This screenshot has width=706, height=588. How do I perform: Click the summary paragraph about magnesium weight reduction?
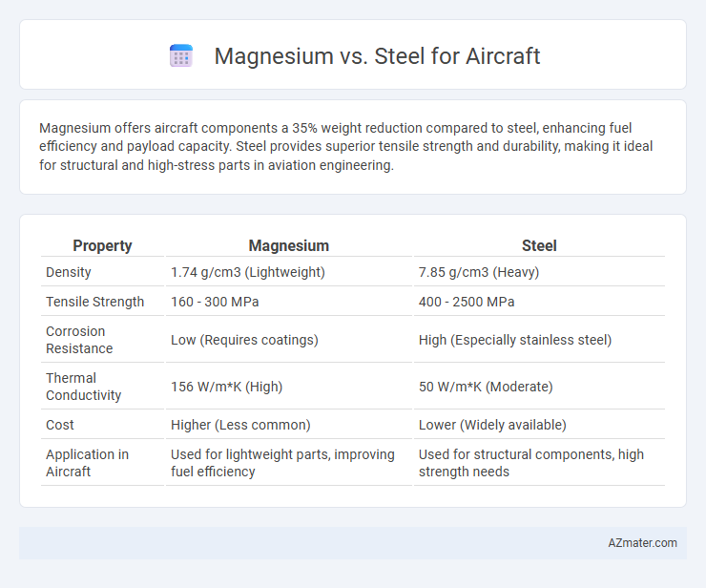tap(345, 146)
